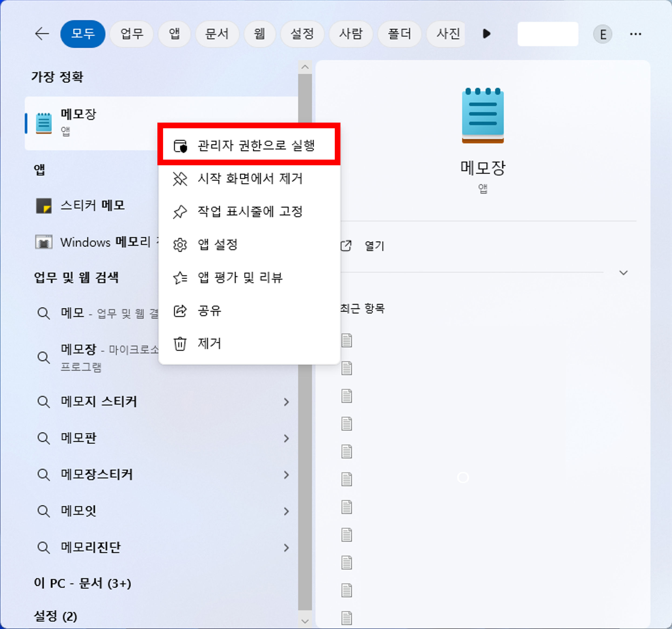Open the three-dots more options menu

pyautogui.click(x=635, y=34)
